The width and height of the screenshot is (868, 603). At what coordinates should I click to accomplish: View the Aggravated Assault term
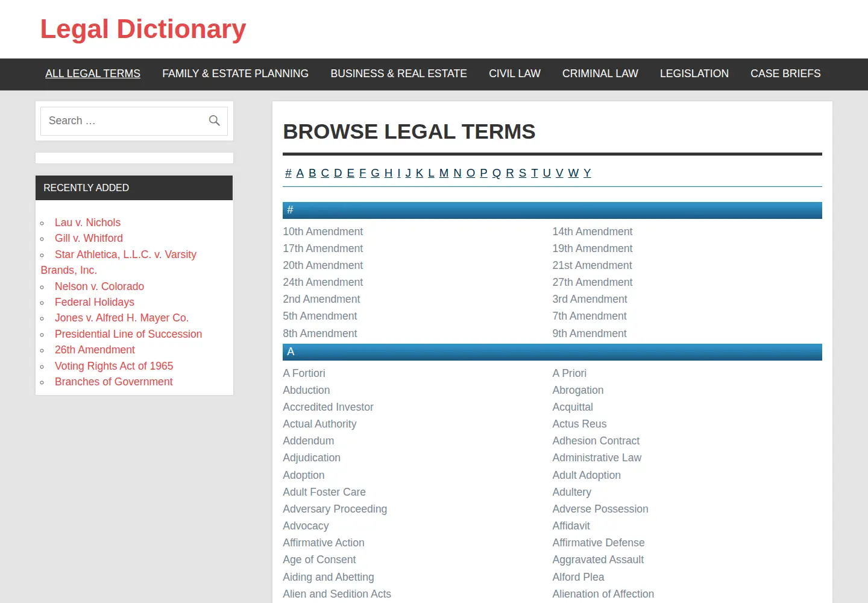[598, 560]
